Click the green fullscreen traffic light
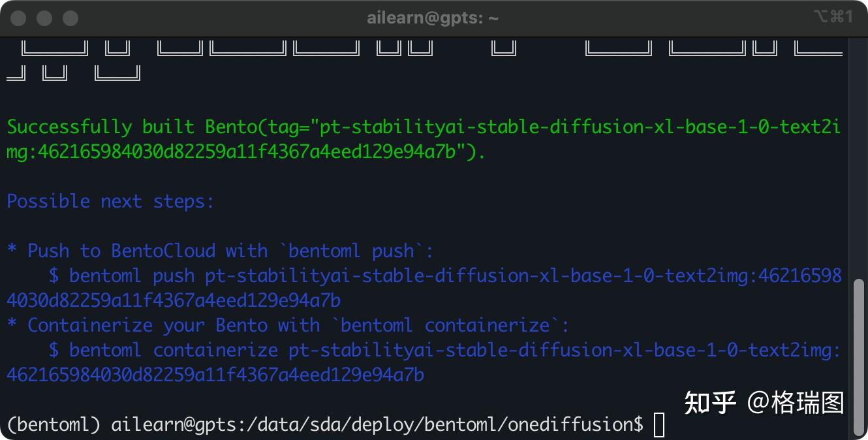Image resolution: width=868 pixels, height=440 pixels. (x=69, y=18)
